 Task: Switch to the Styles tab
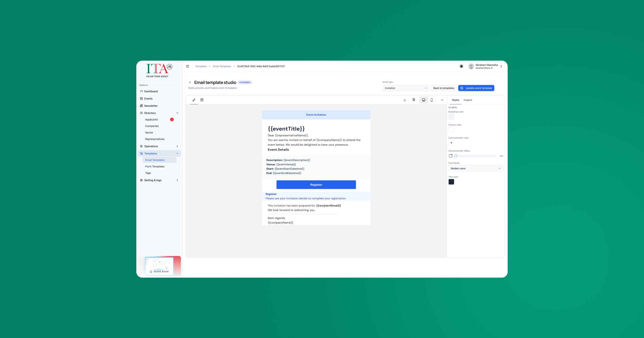pos(455,100)
